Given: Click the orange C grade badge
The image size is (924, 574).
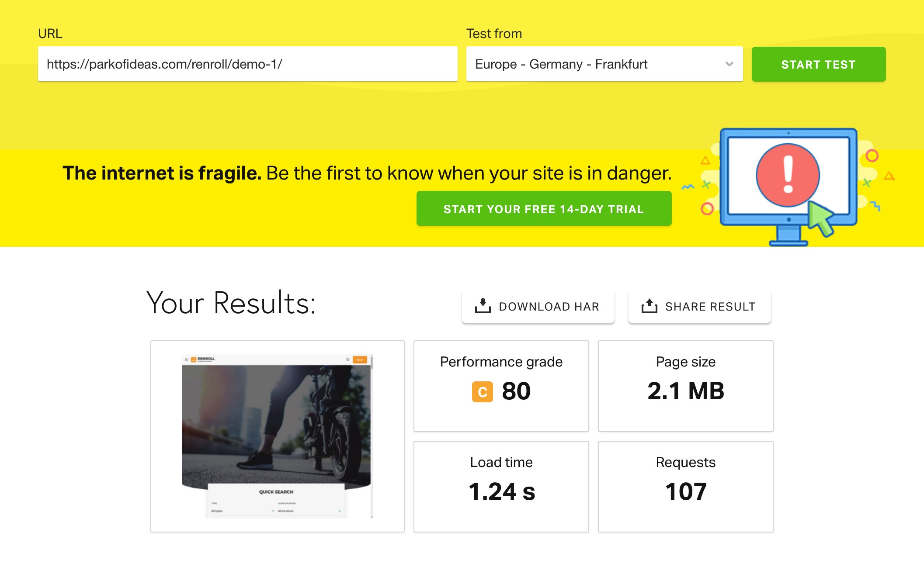Looking at the screenshot, I should coord(482,391).
